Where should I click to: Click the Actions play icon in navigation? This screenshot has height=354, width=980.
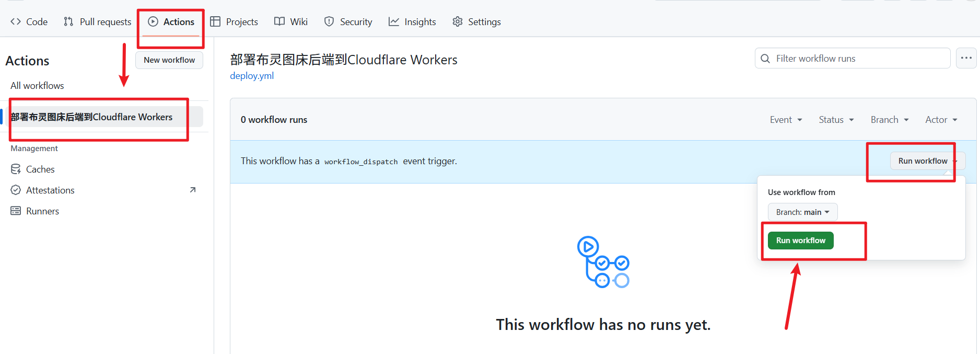coord(153,21)
